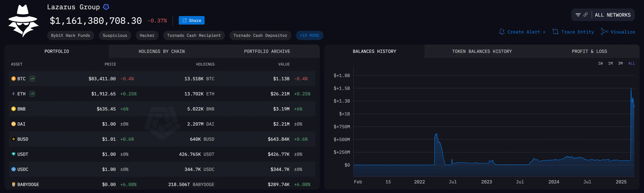644x193 pixels.
Task: Click the BTC coin icon
Action: click(x=14, y=79)
